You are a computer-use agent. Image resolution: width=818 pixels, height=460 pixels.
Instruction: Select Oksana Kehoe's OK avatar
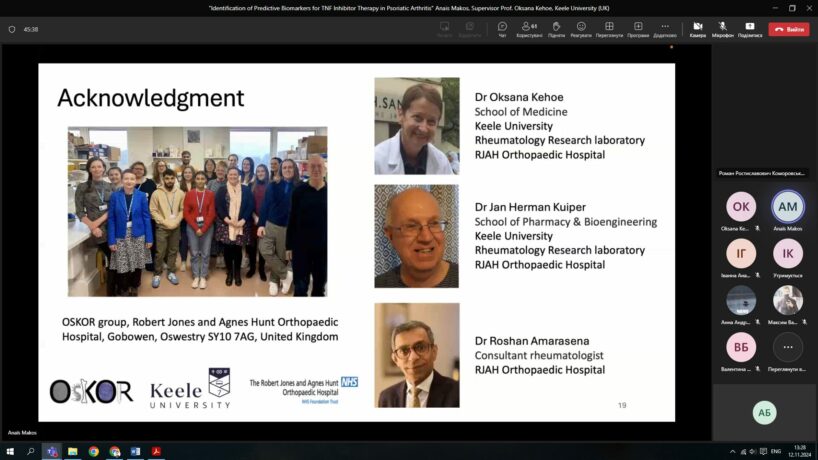pyautogui.click(x=741, y=206)
